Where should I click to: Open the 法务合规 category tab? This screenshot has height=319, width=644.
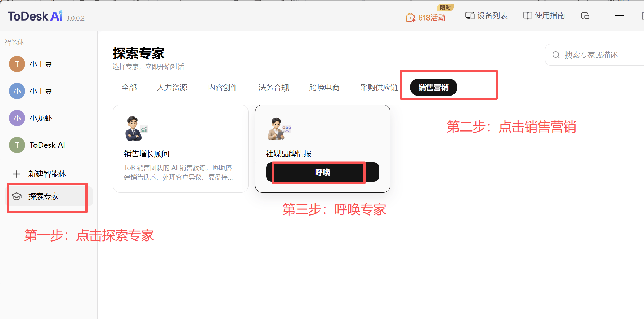[x=274, y=88]
